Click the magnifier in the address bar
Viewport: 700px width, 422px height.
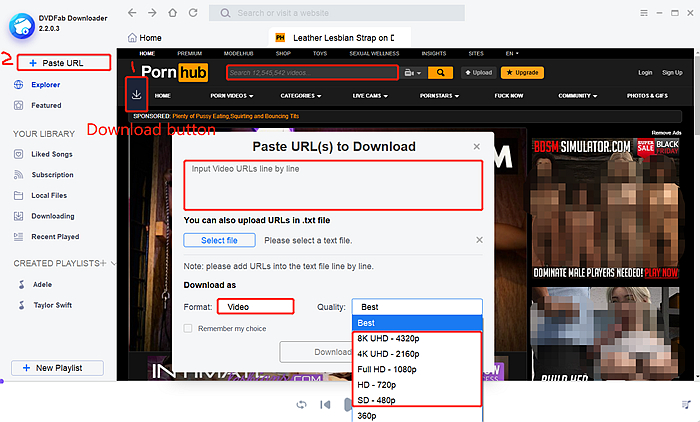[225, 13]
